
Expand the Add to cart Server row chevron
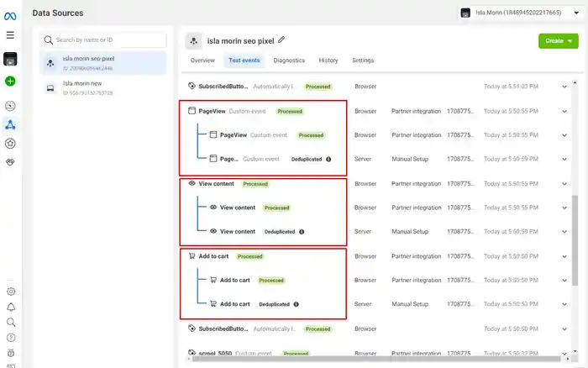(564, 305)
